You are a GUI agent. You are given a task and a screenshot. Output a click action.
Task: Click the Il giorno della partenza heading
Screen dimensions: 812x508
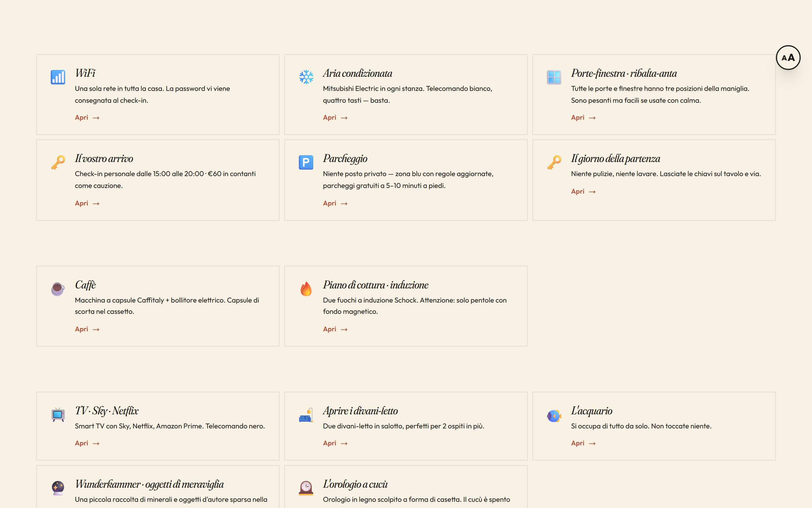click(x=615, y=159)
